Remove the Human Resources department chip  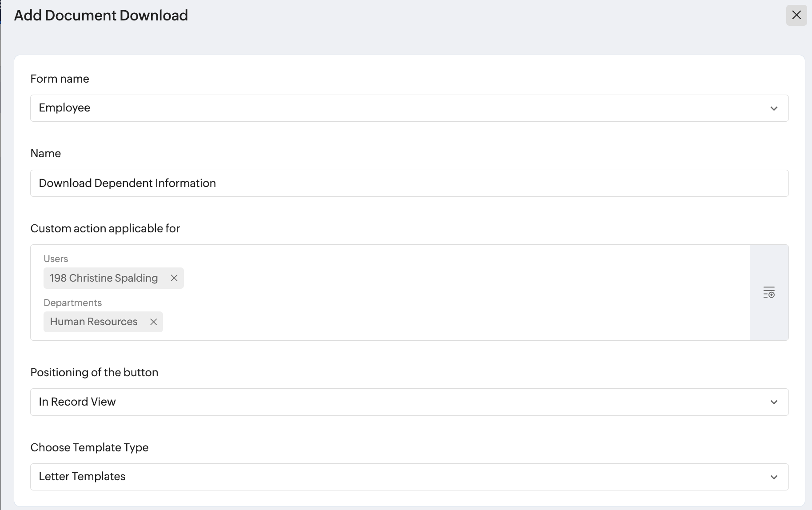(x=154, y=322)
